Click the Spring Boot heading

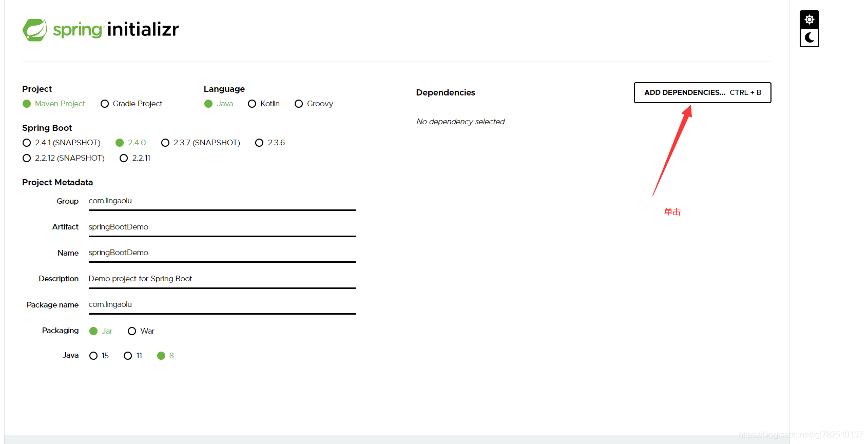47,128
